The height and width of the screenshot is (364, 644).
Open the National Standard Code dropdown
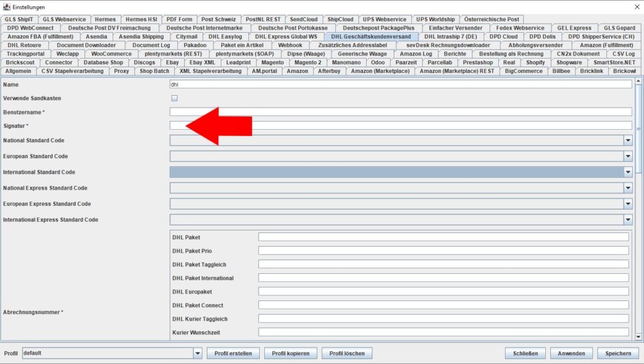[x=628, y=140]
